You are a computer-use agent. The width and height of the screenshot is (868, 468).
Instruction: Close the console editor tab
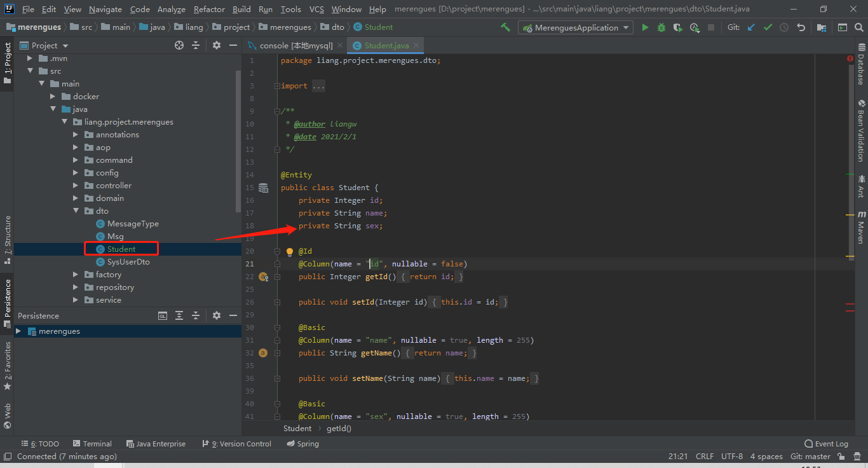click(340, 45)
